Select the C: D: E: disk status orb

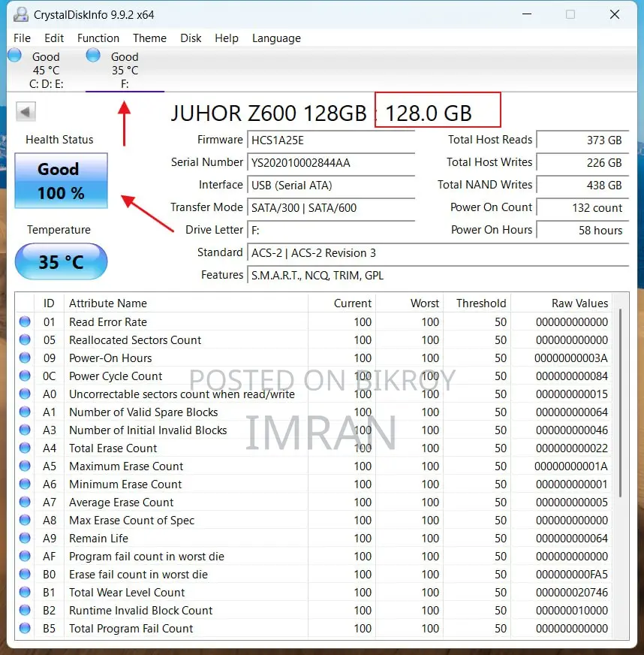[x=14, y=55]
